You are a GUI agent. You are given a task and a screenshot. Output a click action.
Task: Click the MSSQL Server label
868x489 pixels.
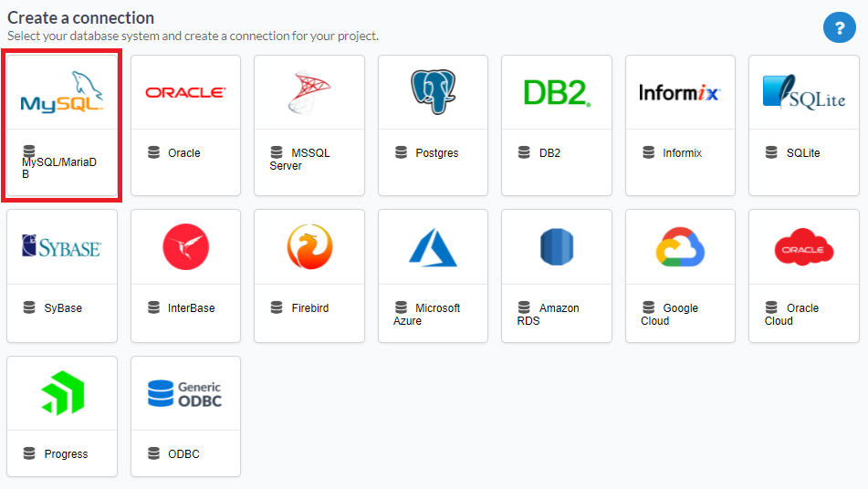[299, 160]
